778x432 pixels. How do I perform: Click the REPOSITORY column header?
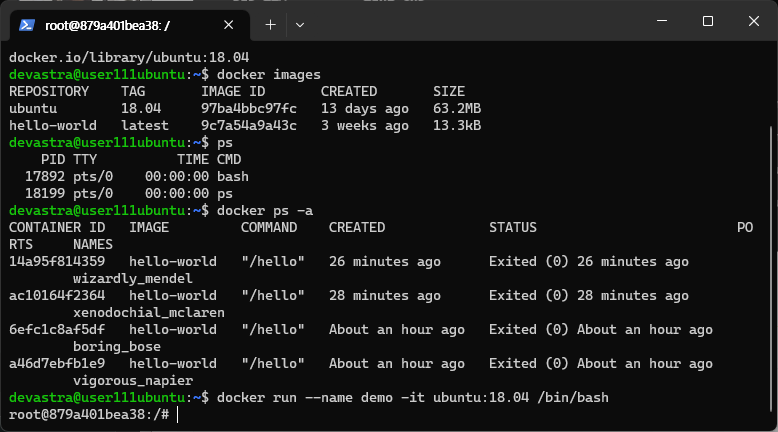49,92
